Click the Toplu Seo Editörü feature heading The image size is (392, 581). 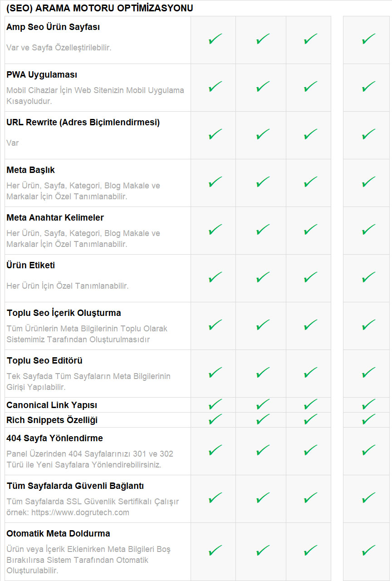tap(44, 360)
